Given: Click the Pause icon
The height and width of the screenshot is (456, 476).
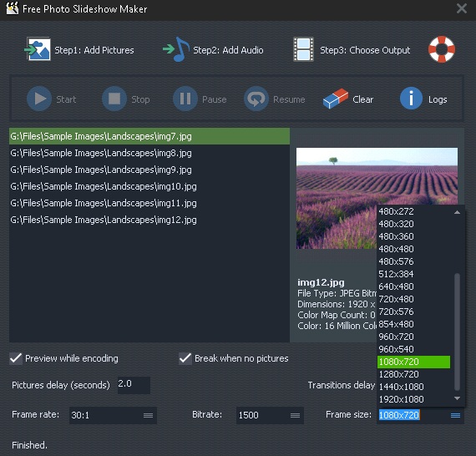Looking at the screenshot, I should click(x=185, y=99).
